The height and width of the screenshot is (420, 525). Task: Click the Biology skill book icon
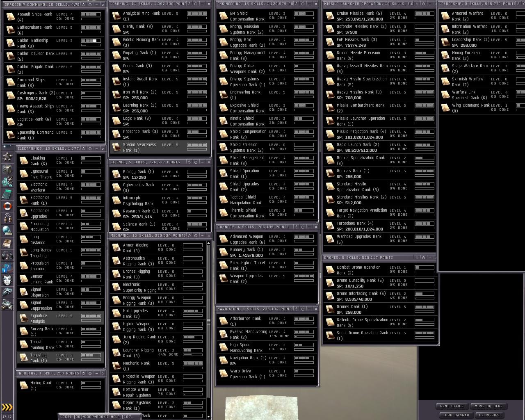(x=116, y=174)
